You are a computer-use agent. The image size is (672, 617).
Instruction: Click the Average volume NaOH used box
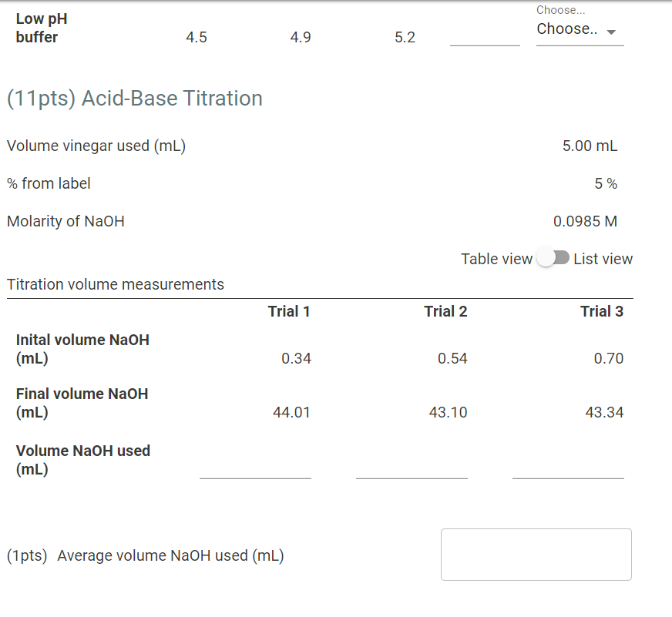coord(536,554)
